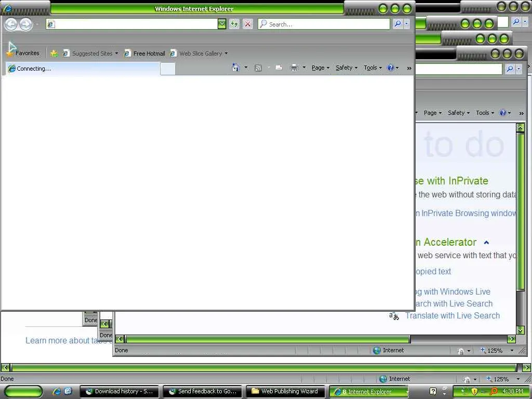The width and height of the screenshot is (532, 399).
Task: Click the Internet zone globe in the bottom status bar
Action: click(383, 379)
